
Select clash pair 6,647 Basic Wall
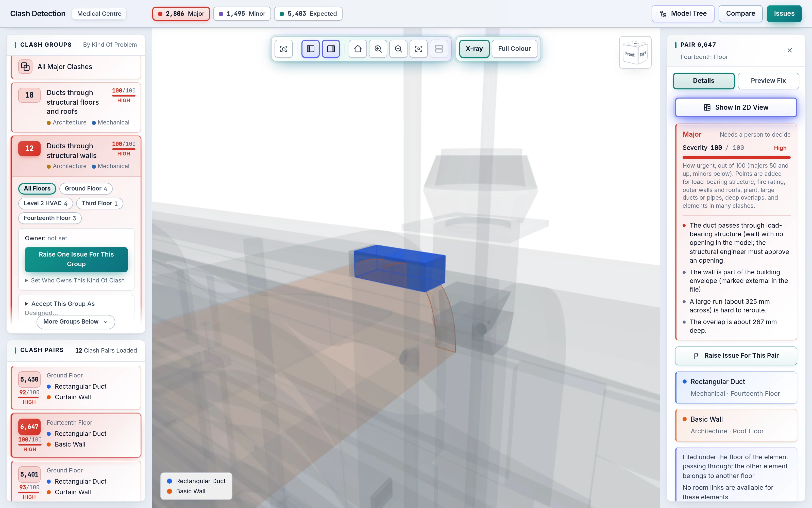(76, 435)
